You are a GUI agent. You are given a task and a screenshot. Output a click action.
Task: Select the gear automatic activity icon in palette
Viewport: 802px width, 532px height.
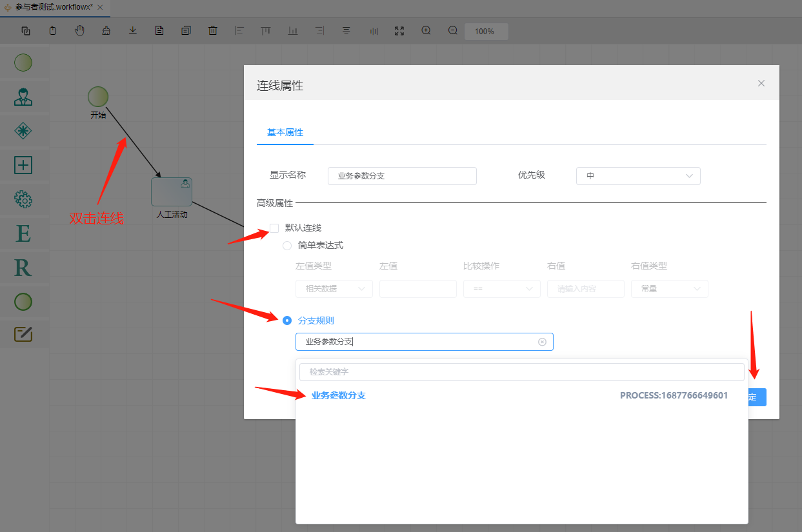(23, 199)
